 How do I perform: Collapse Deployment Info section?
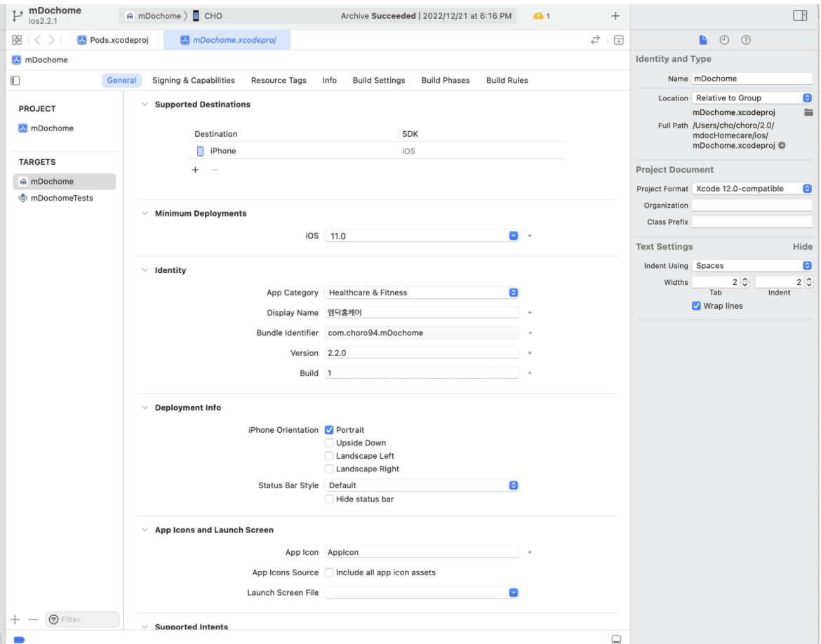click(145, 408)
